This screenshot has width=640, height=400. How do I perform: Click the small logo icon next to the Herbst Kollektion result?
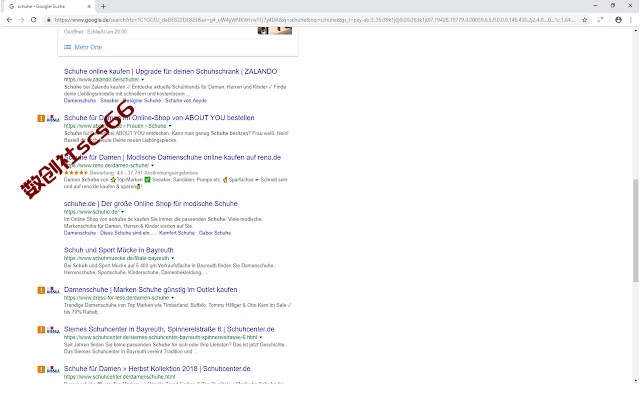[x=53, y=369]
